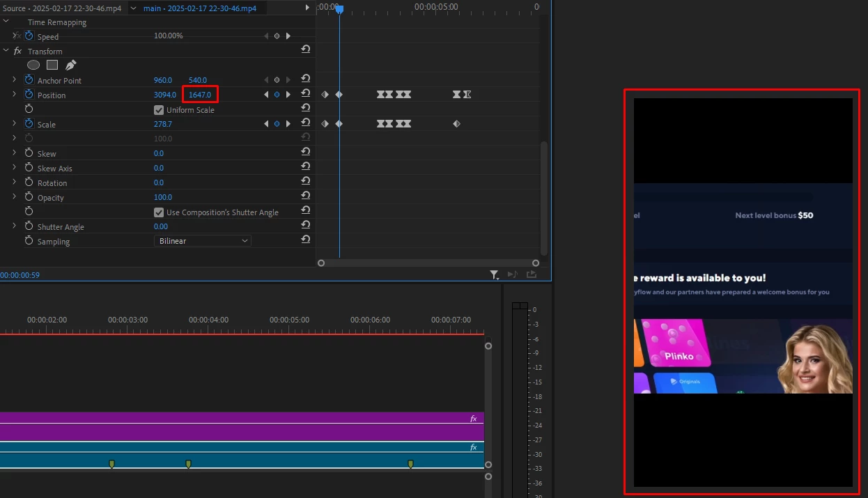Uncheck Use Composition's Shutter Angle
The height and width of the screenshot is (498, 868).
click(158, 212)
